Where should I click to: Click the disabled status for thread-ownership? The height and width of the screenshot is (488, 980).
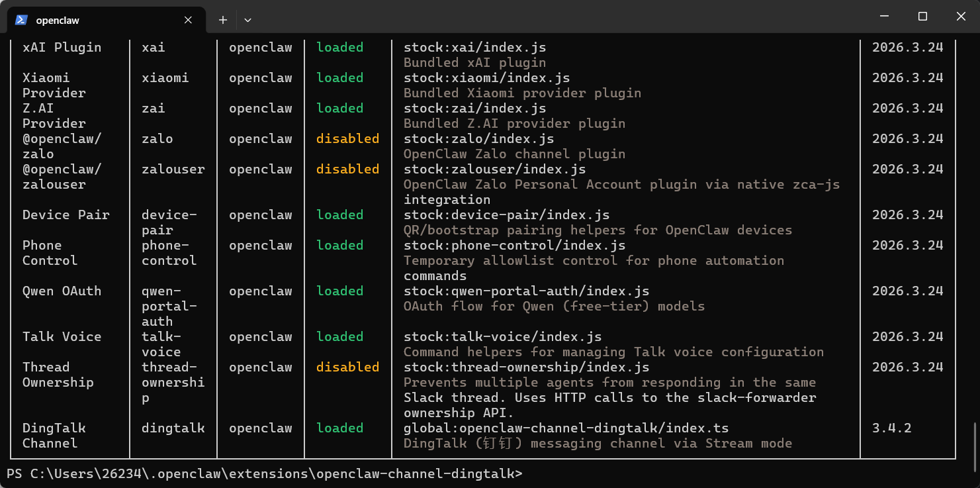[347, 367]
